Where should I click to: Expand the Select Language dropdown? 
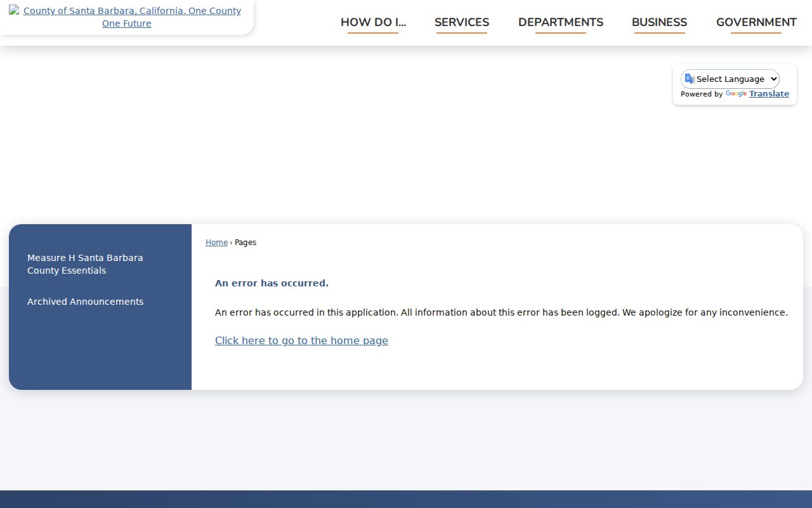(730, 79)
